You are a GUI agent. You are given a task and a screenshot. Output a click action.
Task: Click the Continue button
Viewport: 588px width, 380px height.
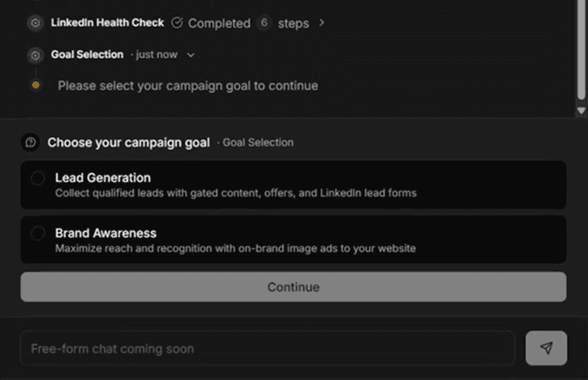294,287
